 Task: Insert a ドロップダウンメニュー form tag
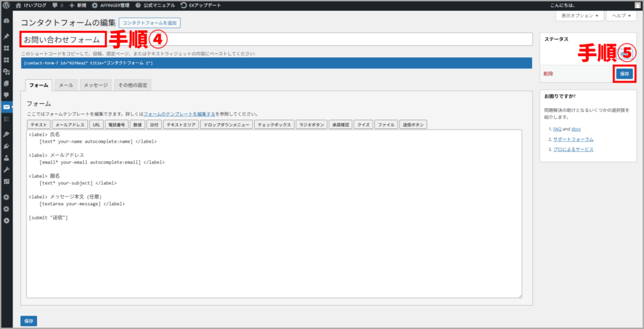pyautogui.click(x=226, y=125)
